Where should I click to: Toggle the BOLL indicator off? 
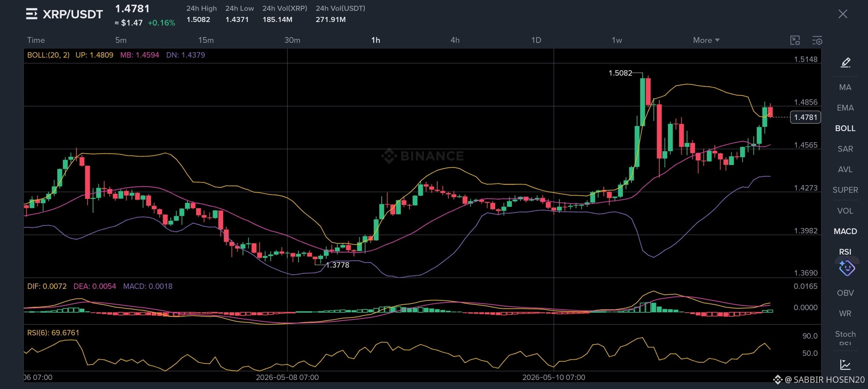tap(845, 128)
